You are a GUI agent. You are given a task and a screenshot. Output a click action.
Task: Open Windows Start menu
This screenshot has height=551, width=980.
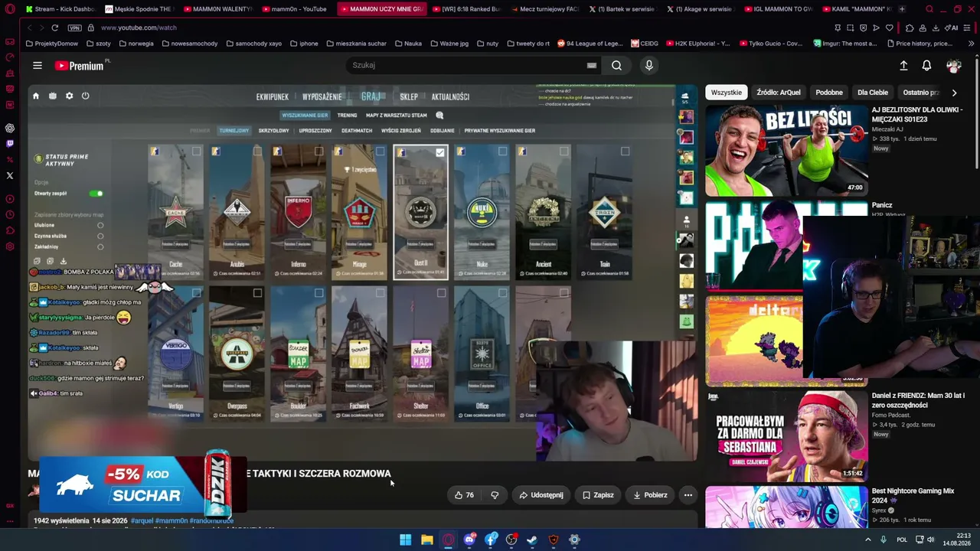[x=405, y=540]
